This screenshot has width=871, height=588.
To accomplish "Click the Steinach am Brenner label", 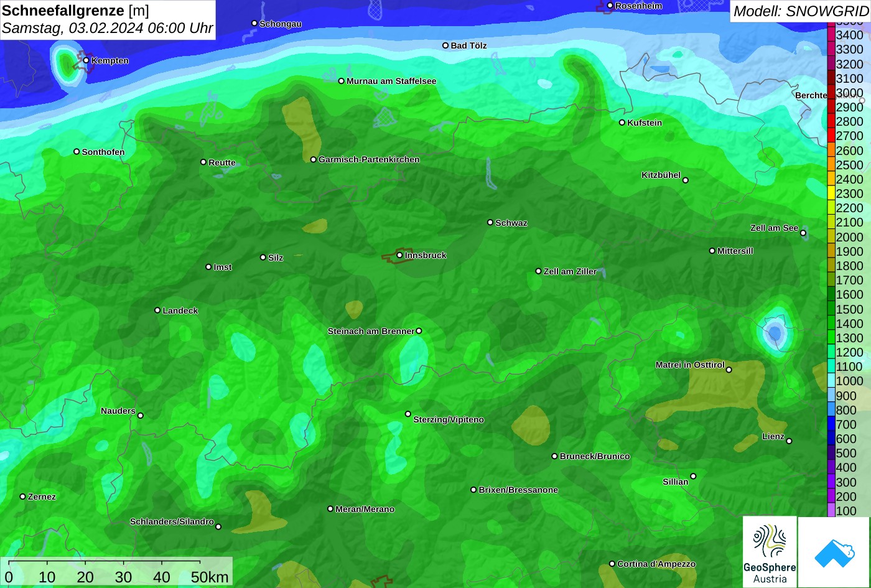I will click(x=371, y=331).
